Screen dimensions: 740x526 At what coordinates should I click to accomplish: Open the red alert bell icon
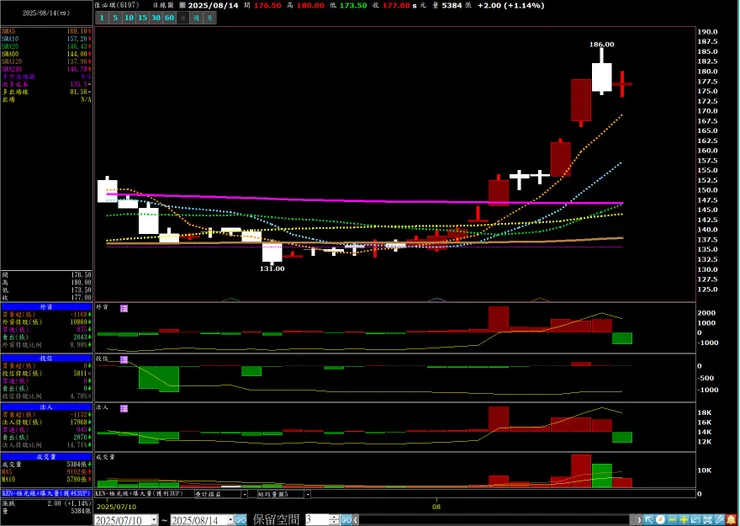(x=731, y=520)
